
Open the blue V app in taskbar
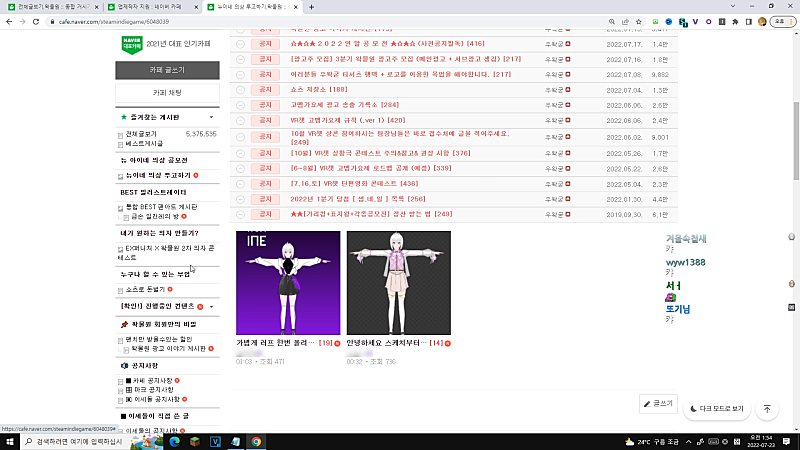pyautogui.click(x=215, y=442)
